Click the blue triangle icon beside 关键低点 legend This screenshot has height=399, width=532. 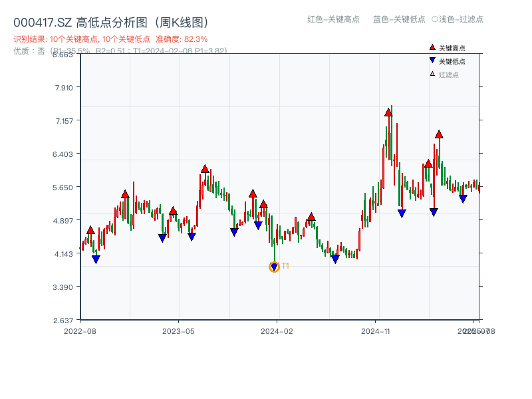click(432, 61)
